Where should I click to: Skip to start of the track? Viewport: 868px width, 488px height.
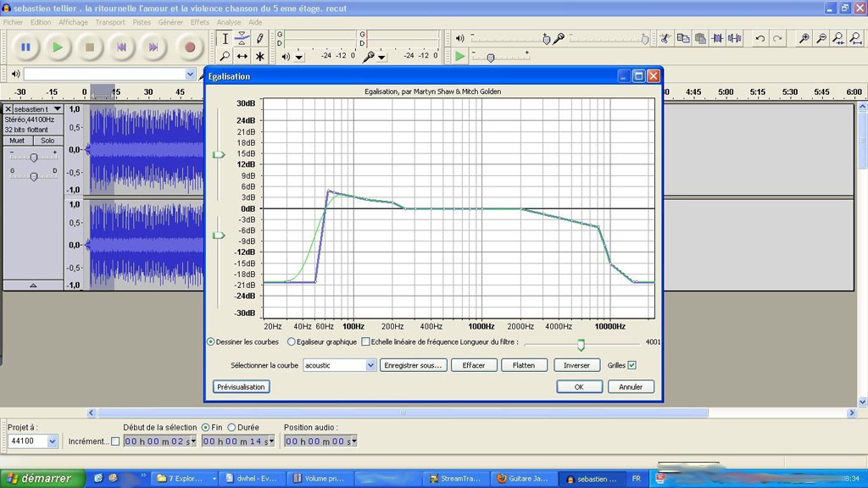[x=121, y=47]
